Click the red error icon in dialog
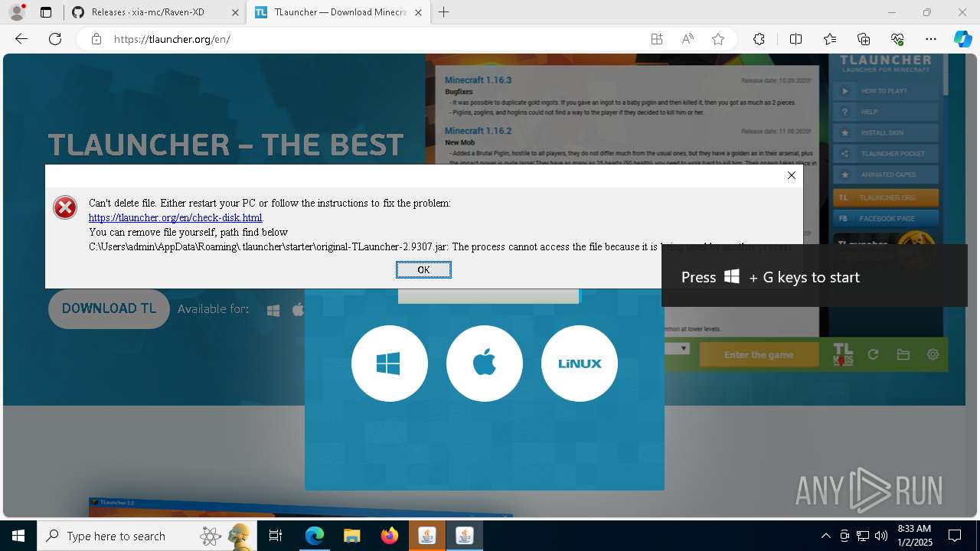Viewport: 980px width, 551px height. point(65,207)
